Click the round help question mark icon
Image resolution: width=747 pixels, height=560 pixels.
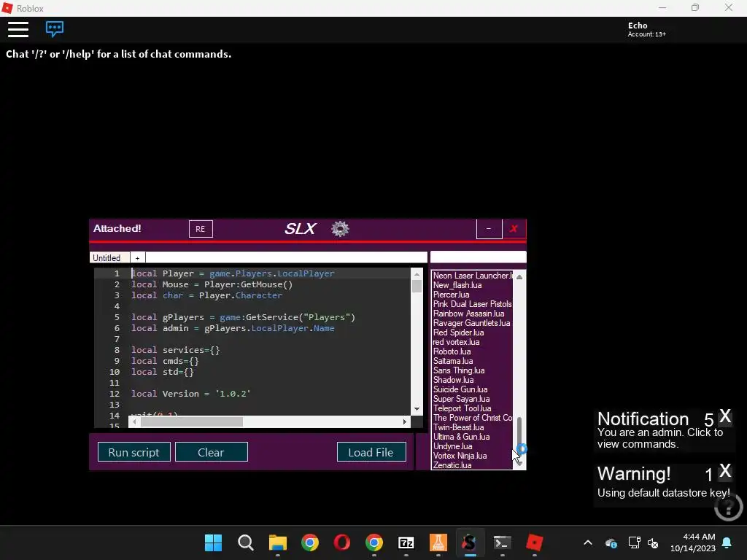pyautogui.click(x=729, y=507)
